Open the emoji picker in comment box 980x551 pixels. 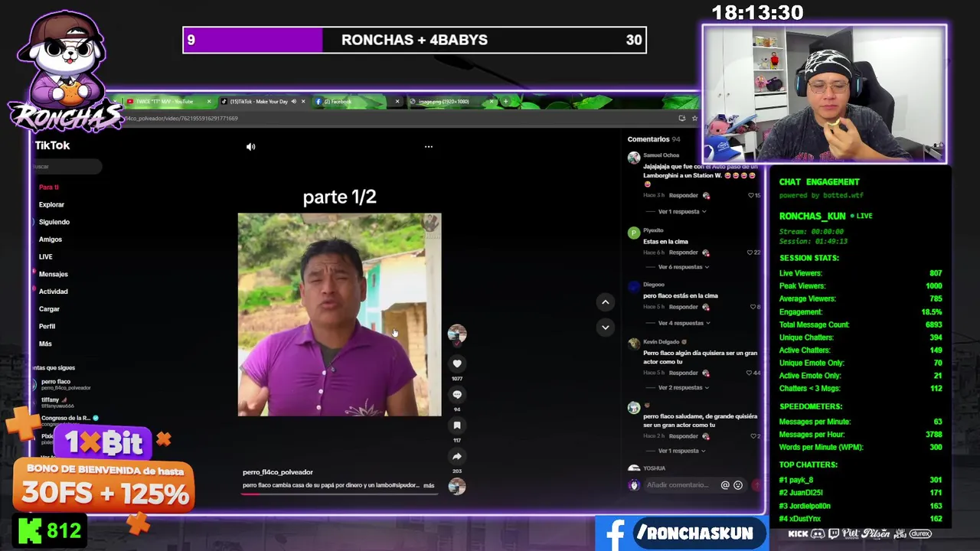pyautogui.click(x=738, y=484)
